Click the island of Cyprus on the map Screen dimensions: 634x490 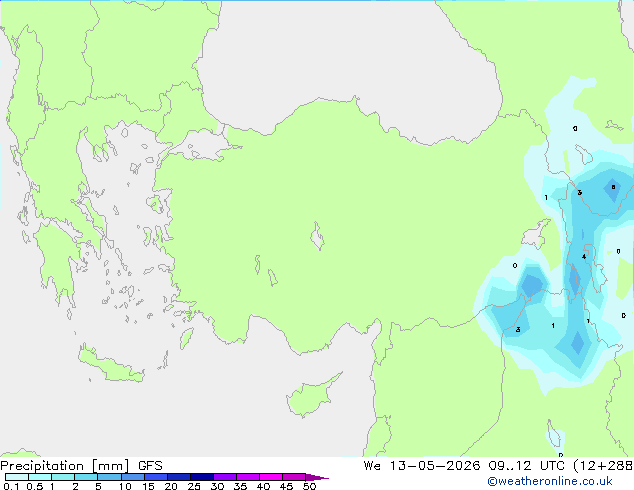pos(311,396)
